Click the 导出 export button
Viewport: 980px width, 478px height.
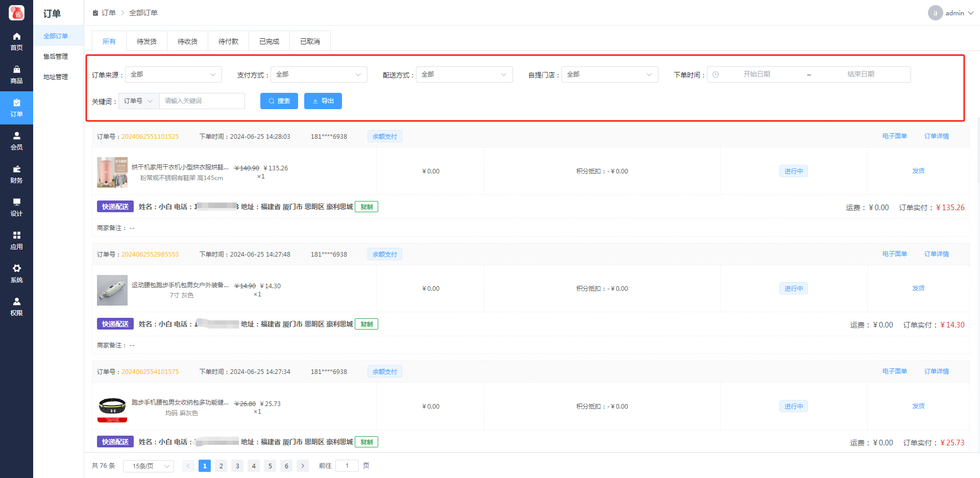point(323,101)
